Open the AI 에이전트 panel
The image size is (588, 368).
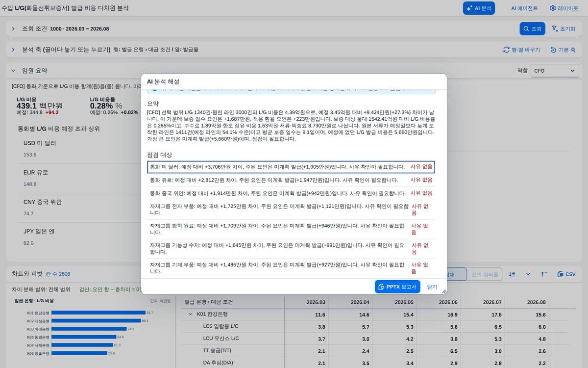click(x=524, y=8)
